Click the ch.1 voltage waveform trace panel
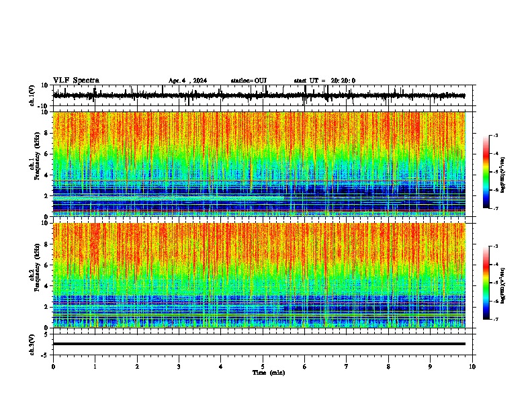 264,95
